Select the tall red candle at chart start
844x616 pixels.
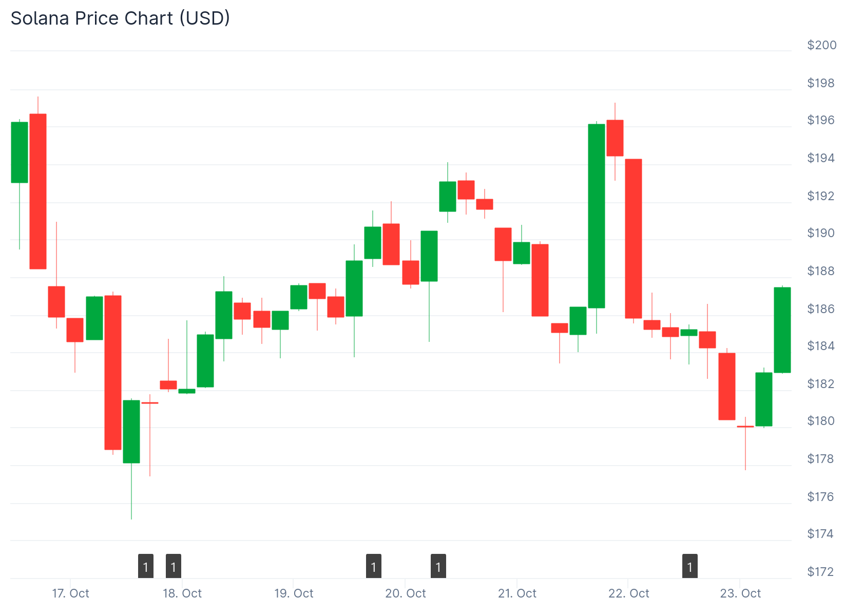[x=38, y=191]
